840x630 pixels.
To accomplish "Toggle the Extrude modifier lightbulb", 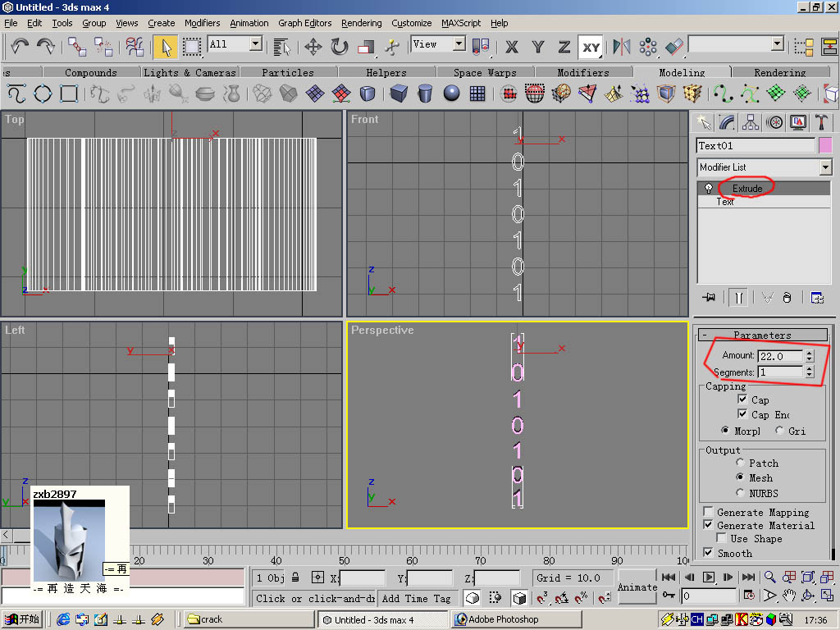I will point(709,188).
